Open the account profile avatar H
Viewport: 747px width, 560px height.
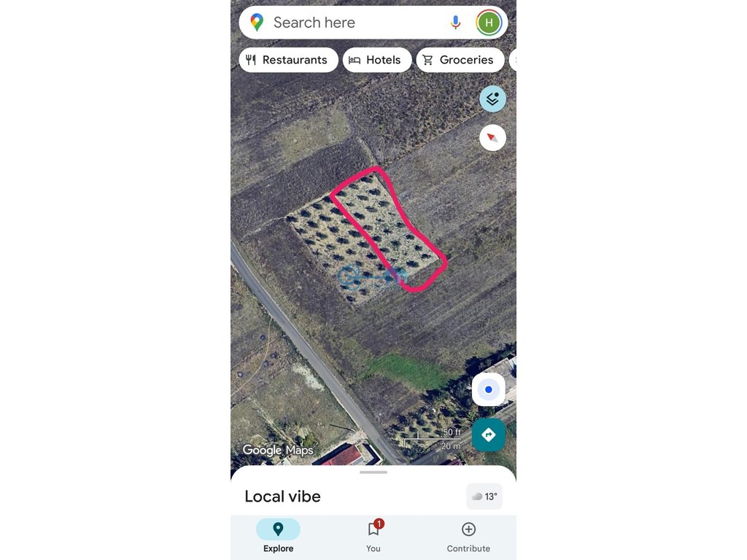[489, 23]
